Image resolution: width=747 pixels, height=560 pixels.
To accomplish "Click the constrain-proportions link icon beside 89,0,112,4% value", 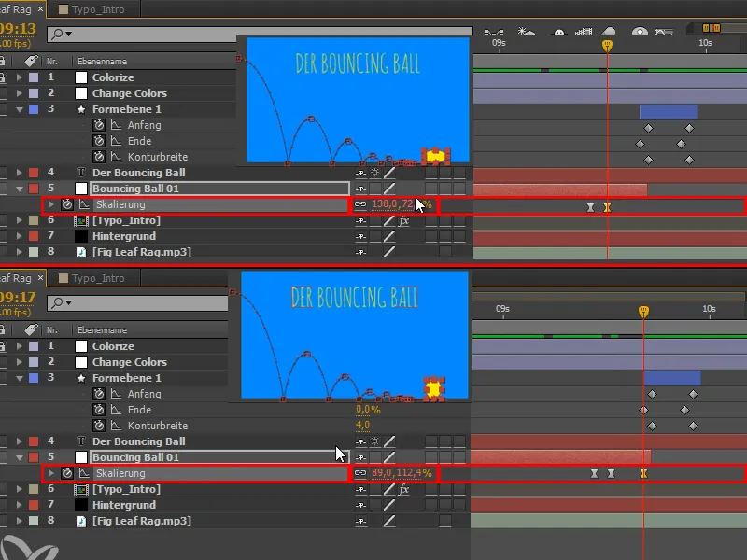I will (x=360, y=473).
